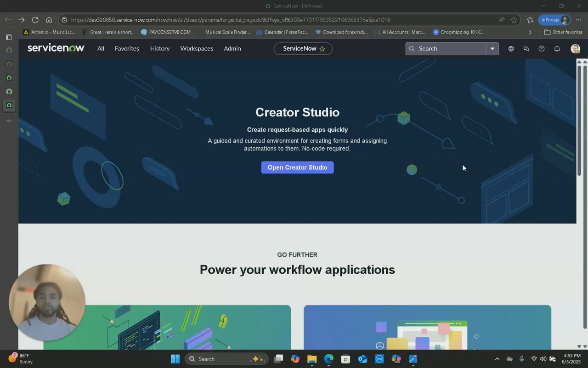Open the weather widget showing 86°F
Screen dimensions: 588x368
coord(21,359)
